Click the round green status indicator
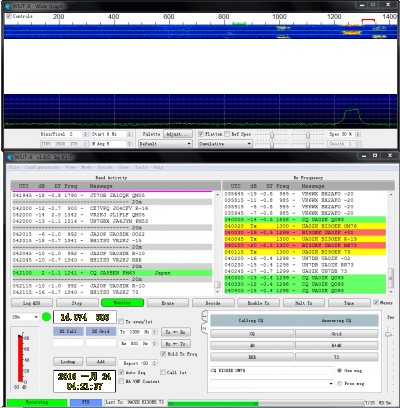 point(47,317)
